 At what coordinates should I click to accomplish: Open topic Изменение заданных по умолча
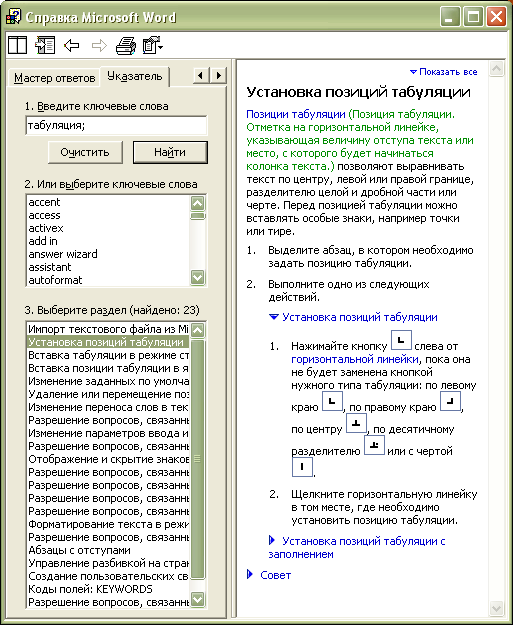[x=108, y=381]
